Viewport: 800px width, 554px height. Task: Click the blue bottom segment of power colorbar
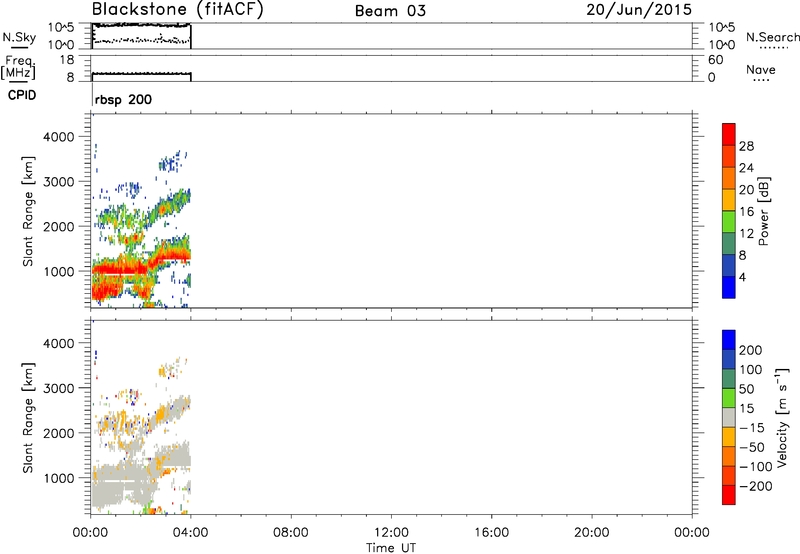729,287
